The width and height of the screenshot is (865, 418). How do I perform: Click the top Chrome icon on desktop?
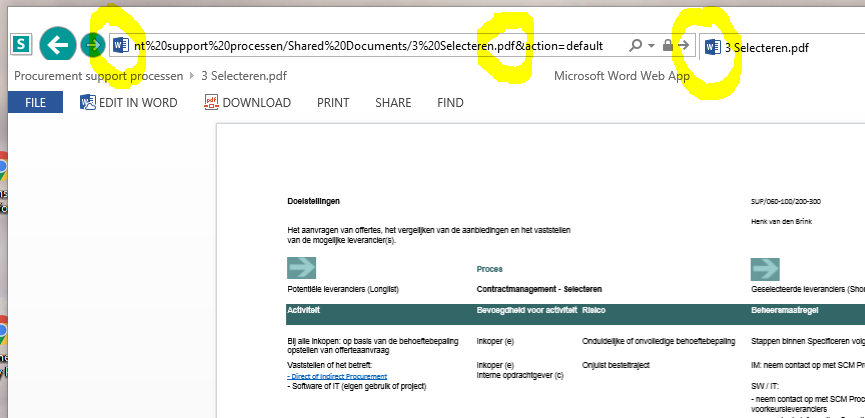[3, 167]
